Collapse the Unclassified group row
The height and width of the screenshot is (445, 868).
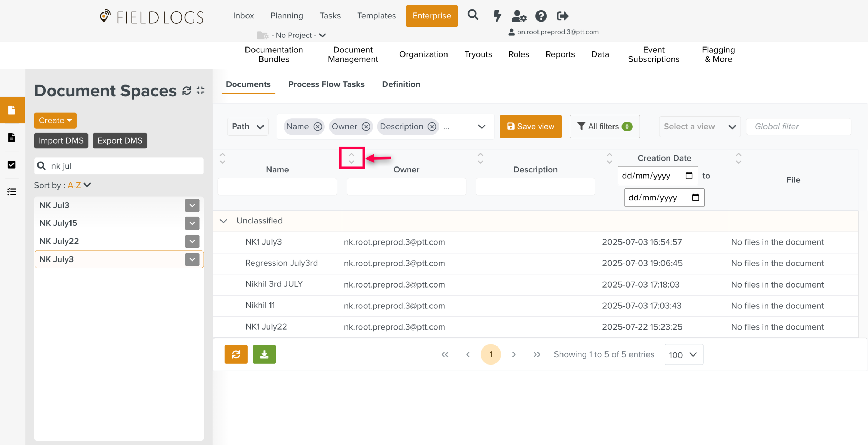(224, 221)
